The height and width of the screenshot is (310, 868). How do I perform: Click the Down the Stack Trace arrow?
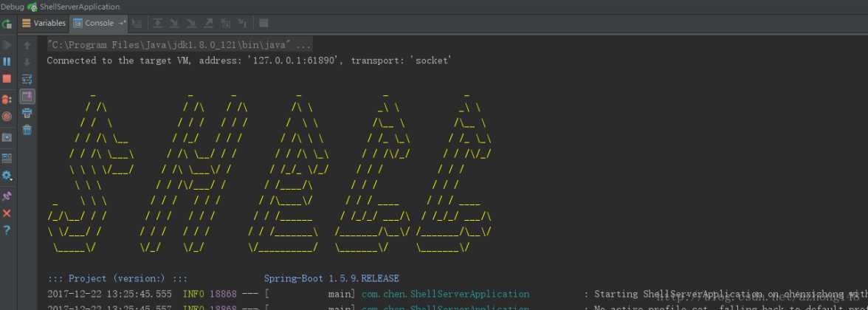coord(27,62)
